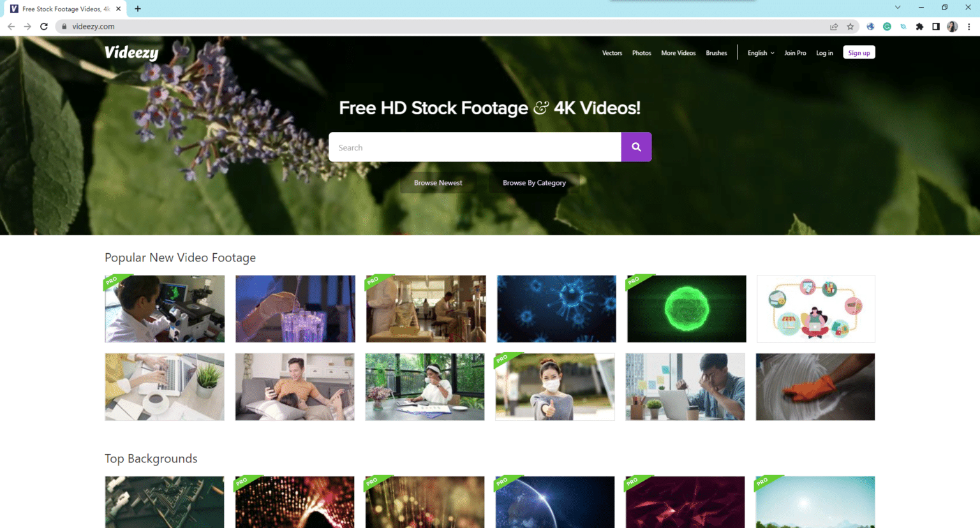980x528 pixels.
Task: Open the More Videos menu item
Action: point(678,53)
